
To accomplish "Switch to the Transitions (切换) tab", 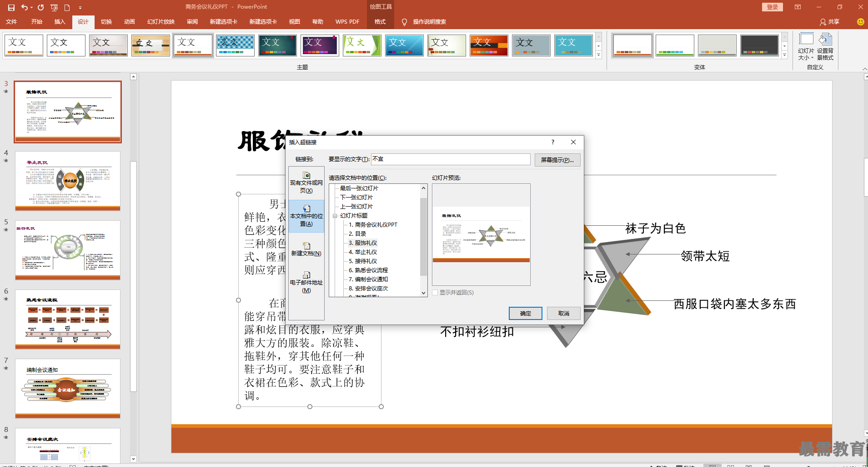I will pos(106,22).
